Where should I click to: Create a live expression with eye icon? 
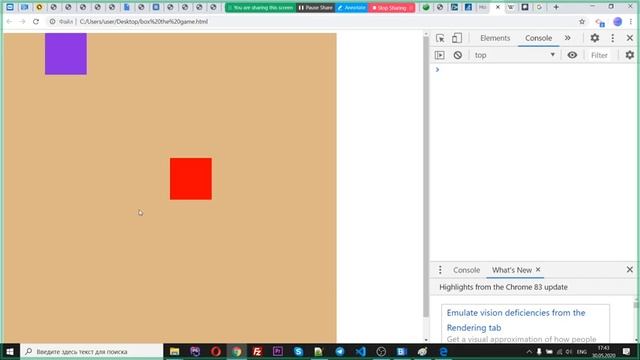[572, 55]
